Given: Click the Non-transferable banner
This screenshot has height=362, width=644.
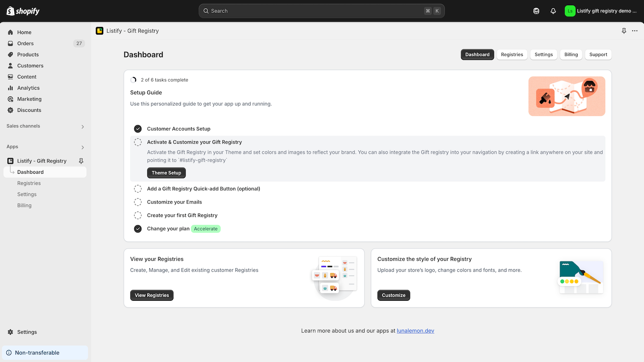Looking at the screenshot, I should tap(45, 353).
